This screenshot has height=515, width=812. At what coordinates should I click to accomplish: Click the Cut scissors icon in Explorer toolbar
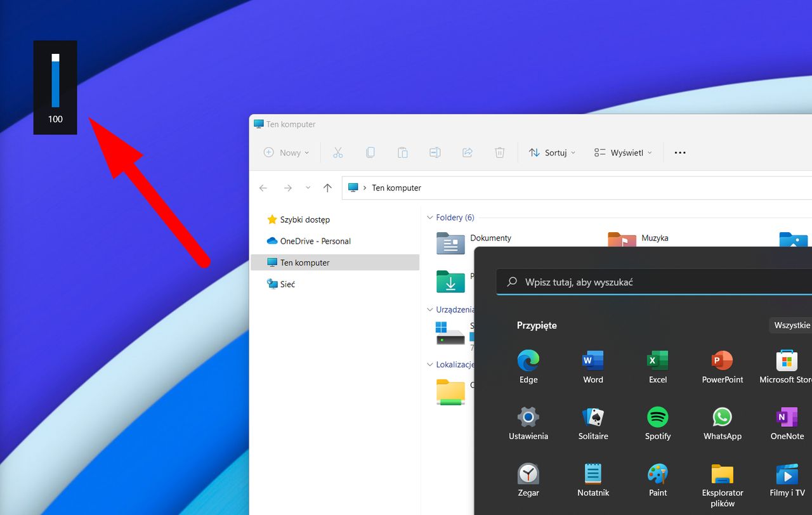pyautogui.click(x=338, y=152)
